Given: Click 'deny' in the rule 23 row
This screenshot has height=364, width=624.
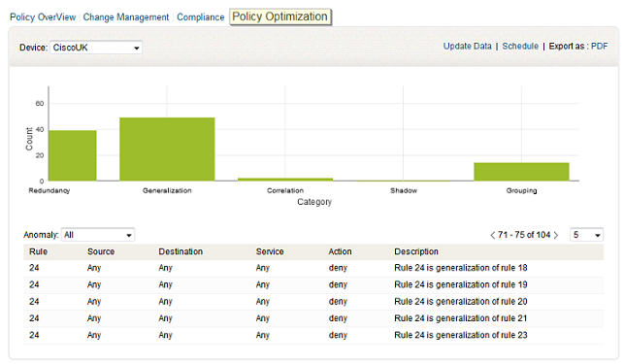Looking at the screenshot, I should [338, 335].
